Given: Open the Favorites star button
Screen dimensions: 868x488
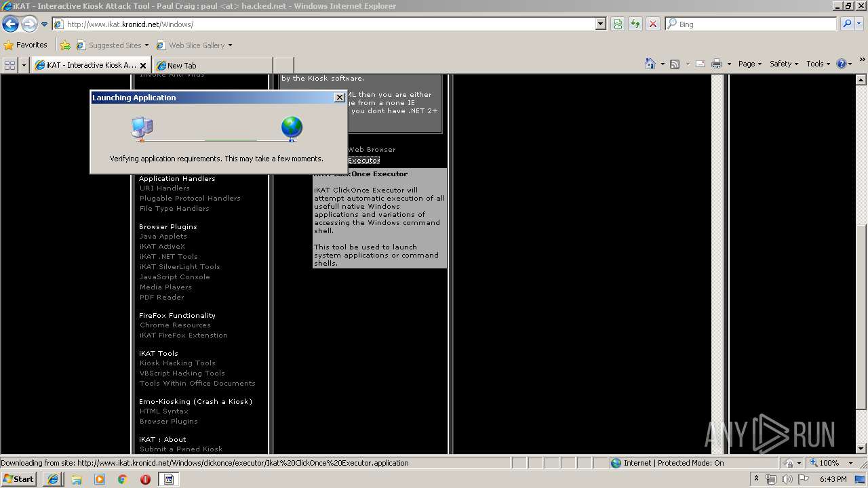Looking at the screenshot, I should point(26,45).
